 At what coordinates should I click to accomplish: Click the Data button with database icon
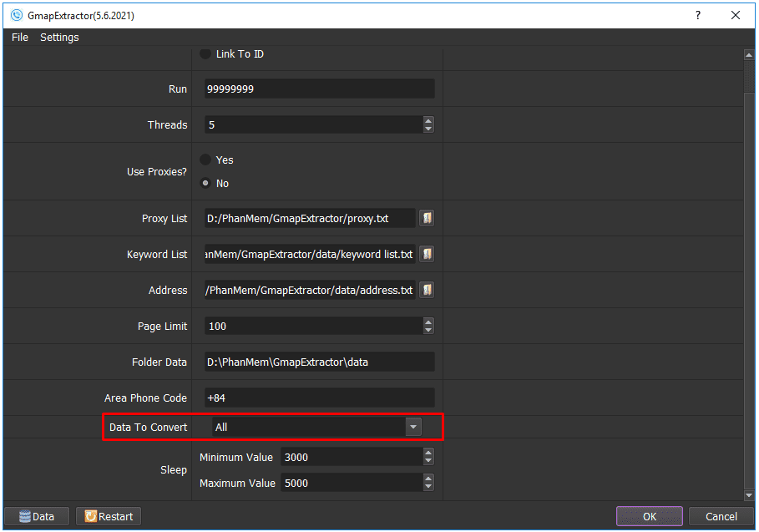tap(37, 516)
